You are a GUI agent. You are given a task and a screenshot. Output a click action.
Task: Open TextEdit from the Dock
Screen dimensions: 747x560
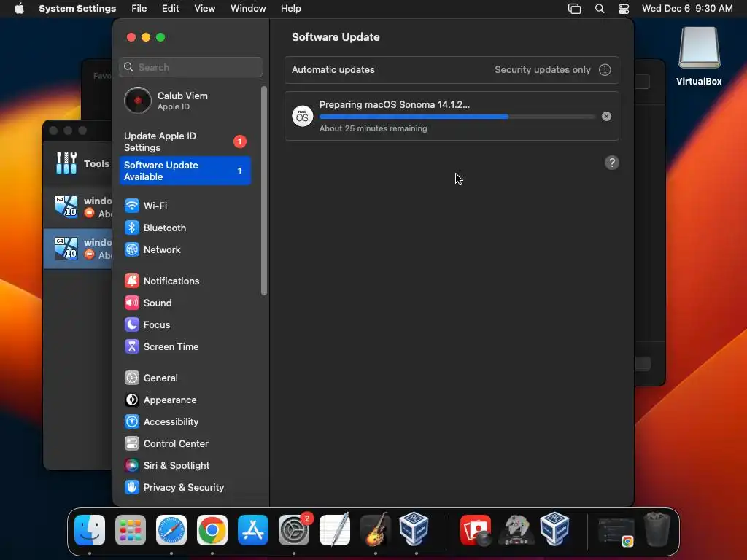tap(335, 530)
